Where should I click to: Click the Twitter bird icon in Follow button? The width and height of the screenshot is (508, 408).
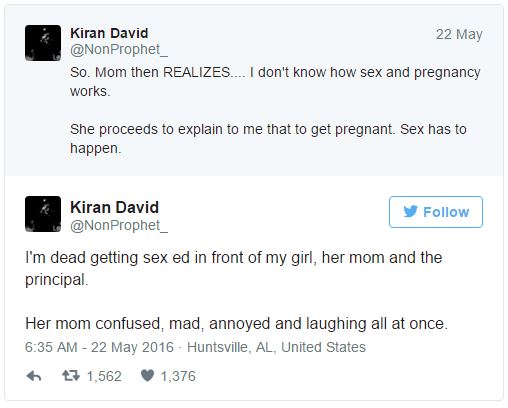410,212
